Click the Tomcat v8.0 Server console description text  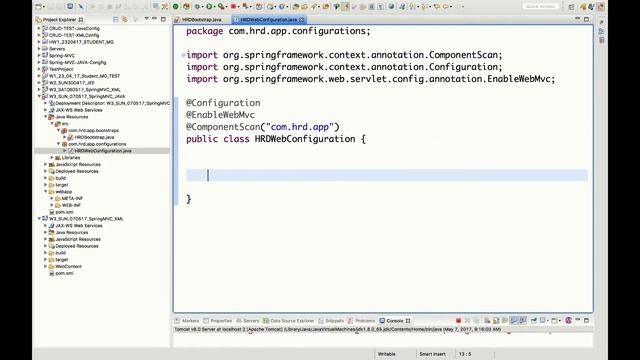pyautogui.click(x=338, y=329)
